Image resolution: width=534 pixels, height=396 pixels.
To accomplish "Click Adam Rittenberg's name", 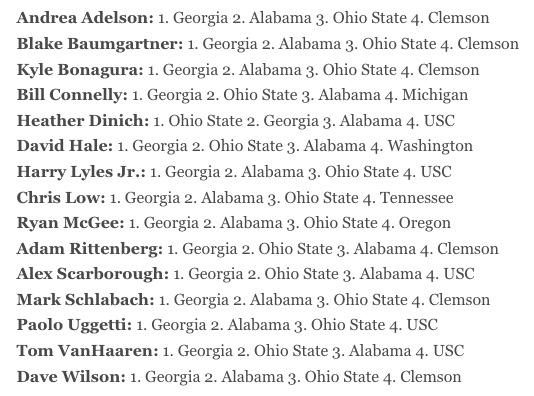I will [x=90, y=249].
